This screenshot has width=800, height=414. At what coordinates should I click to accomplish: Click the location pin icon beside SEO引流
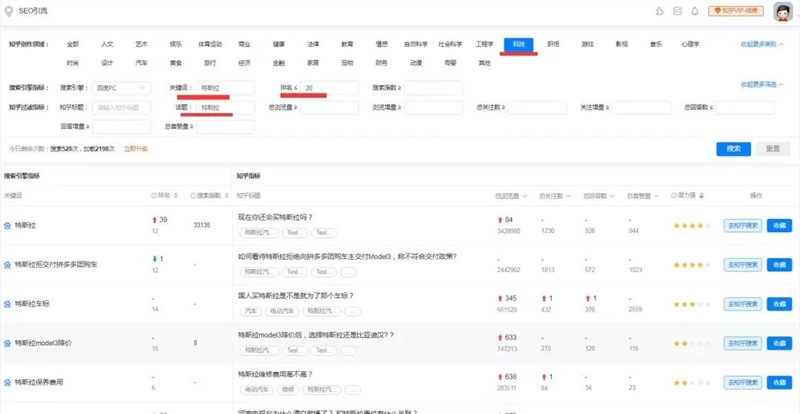click(9, 10)
